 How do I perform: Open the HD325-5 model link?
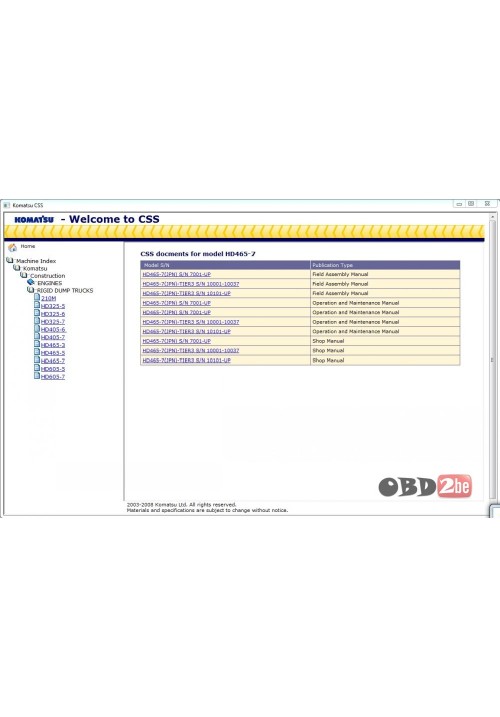pyautogui.click(x=53, y=306)
